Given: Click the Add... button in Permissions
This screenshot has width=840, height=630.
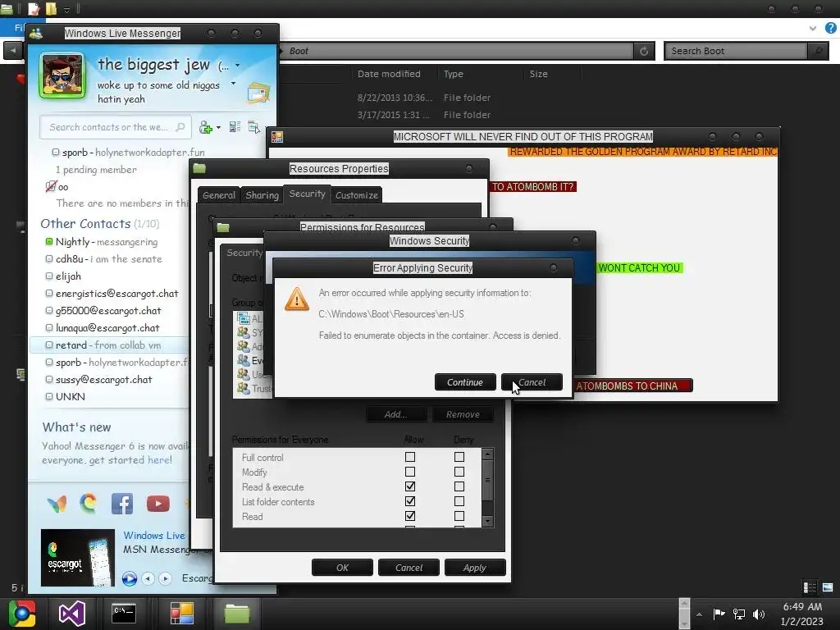Looking at the screenshot, I should (x=396, y=414).
